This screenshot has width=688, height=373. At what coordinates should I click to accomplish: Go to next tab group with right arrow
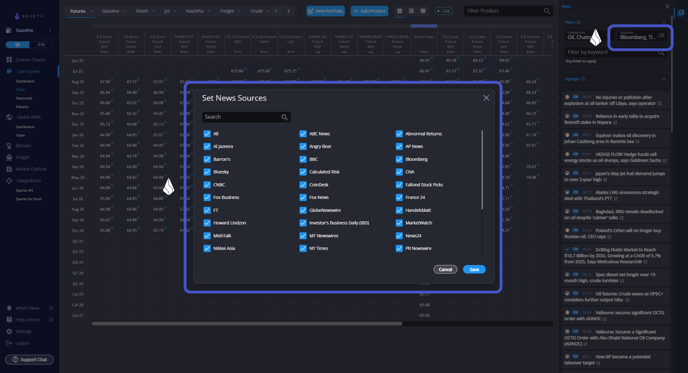coord(288,11)
